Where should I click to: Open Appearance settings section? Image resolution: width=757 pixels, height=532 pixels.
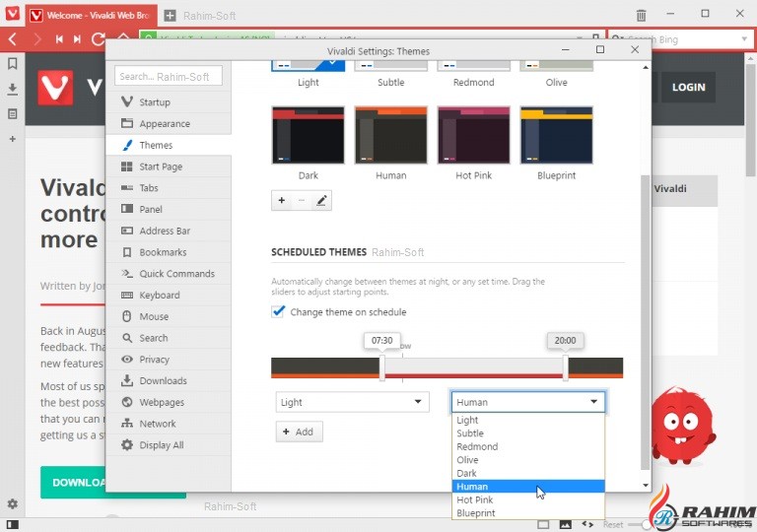169,123
